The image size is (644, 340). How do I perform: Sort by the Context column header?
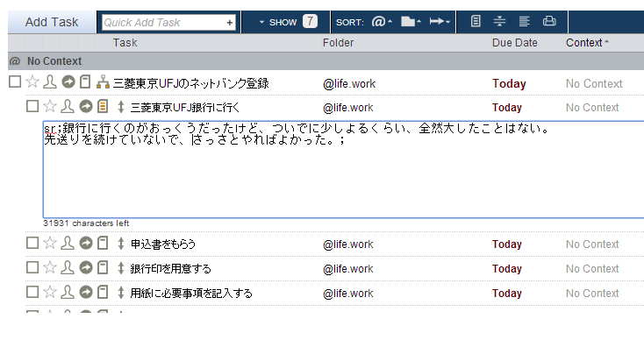587,43
